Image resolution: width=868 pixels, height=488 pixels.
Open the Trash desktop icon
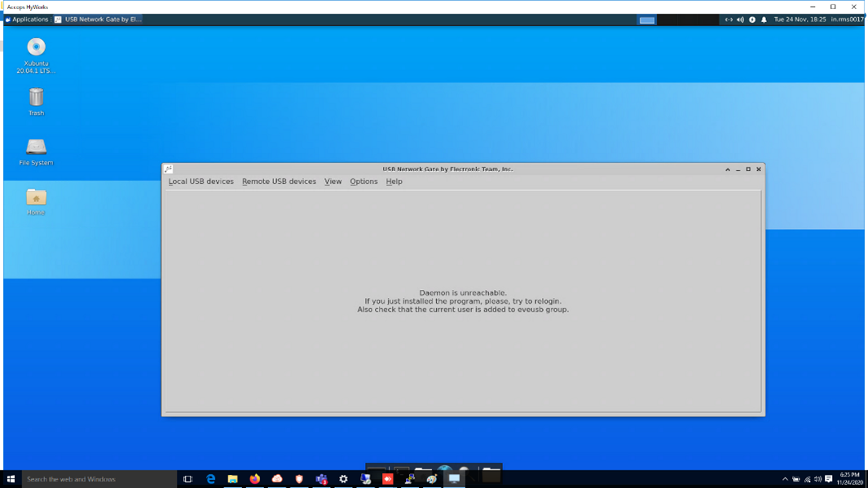point(36,99)
